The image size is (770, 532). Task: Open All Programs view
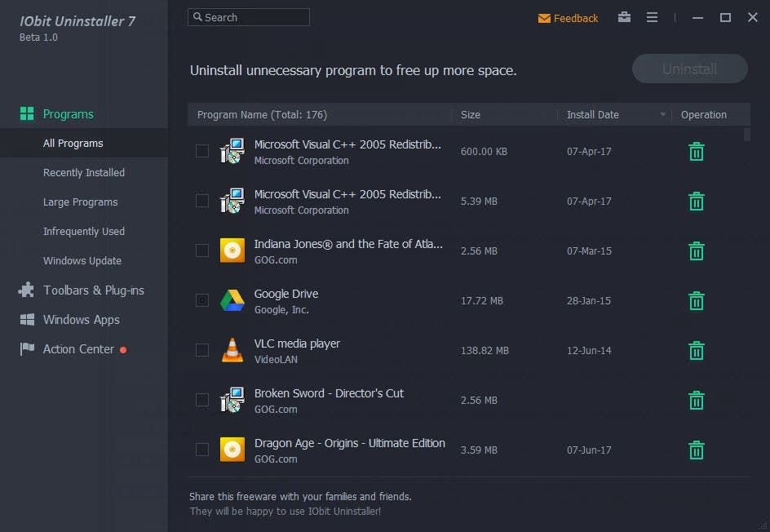point(84,143)
